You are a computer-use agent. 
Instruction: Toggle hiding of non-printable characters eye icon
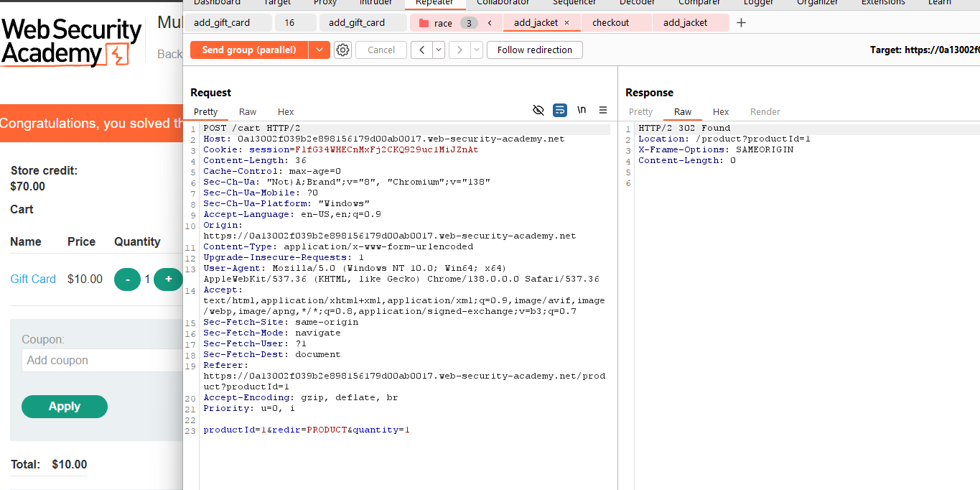(538, 110)
